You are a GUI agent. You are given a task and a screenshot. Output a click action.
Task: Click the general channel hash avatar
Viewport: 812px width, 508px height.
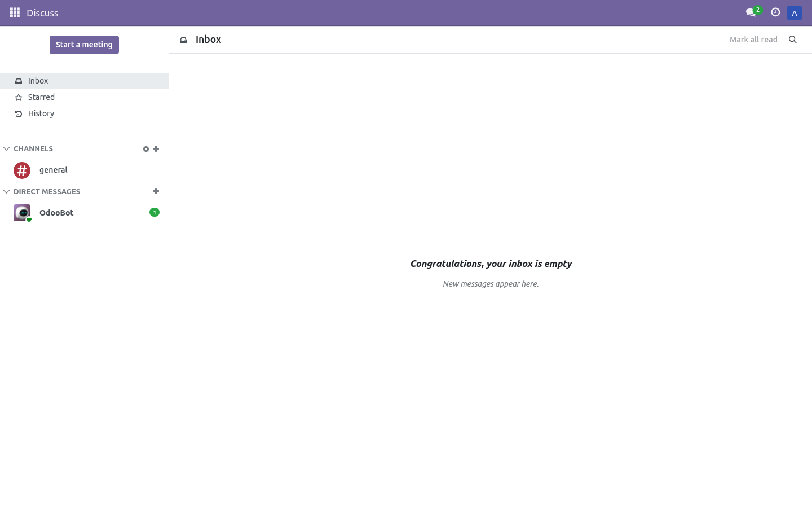tap(22, 170)
